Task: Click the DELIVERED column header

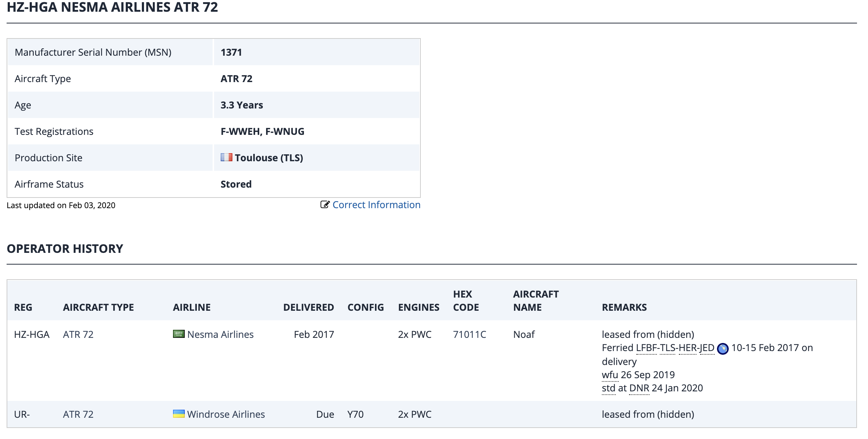Action: coord(308,307)
